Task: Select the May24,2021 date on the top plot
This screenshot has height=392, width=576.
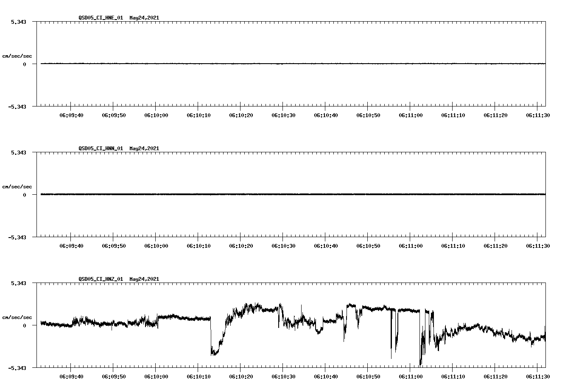Action: [144, 18]
